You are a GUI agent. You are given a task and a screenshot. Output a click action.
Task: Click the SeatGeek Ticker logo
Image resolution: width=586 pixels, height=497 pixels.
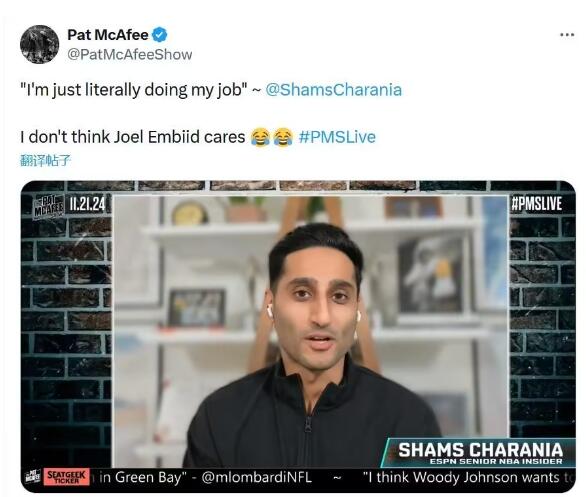[67, 477]
